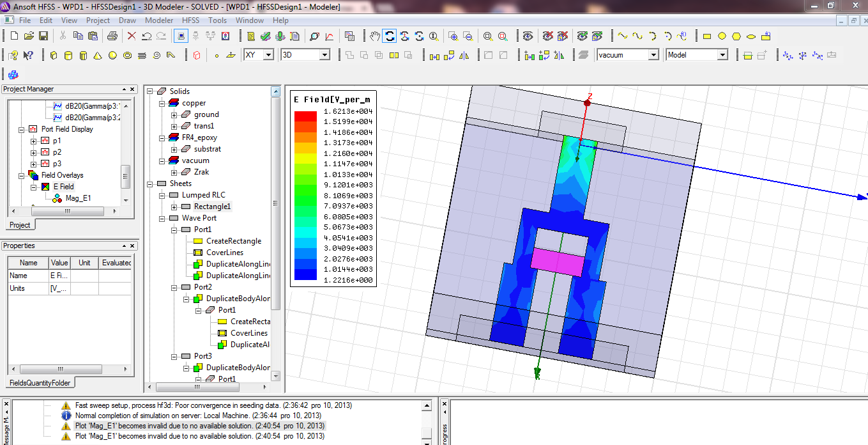Expand the ground node under copper
The height and width of the screenshot is (445, 868).
[174, 114]
